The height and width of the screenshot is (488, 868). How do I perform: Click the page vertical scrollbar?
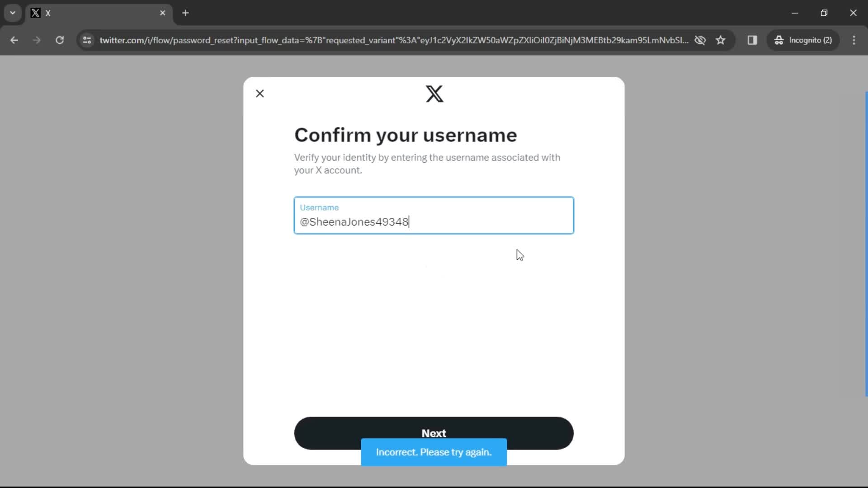(866, 244)
